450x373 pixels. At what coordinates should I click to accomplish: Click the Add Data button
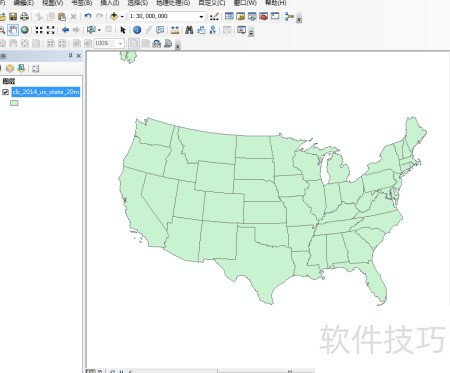tap(114, 16)
